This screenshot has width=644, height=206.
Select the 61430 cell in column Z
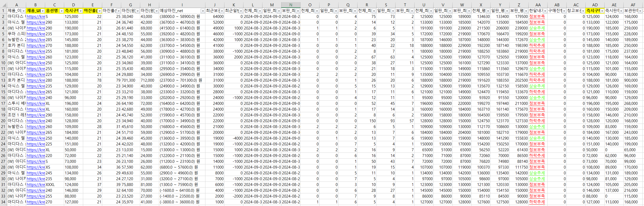coord(519,150)
